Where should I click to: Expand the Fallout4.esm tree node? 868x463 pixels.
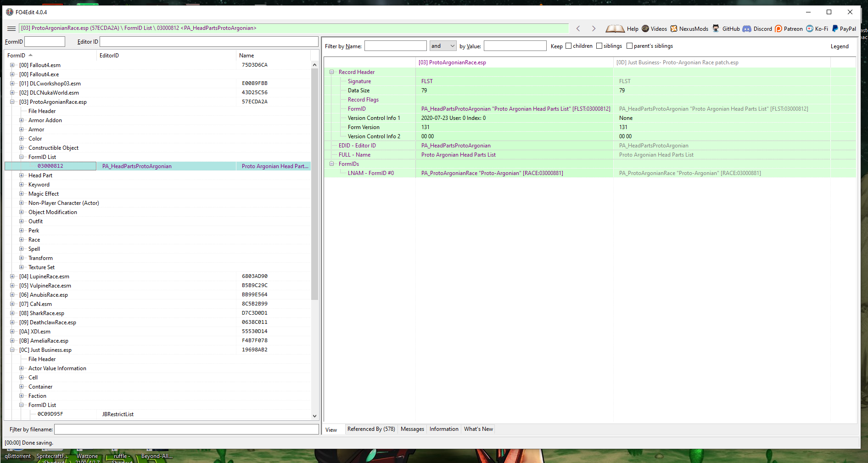click(x=12, y=65)
